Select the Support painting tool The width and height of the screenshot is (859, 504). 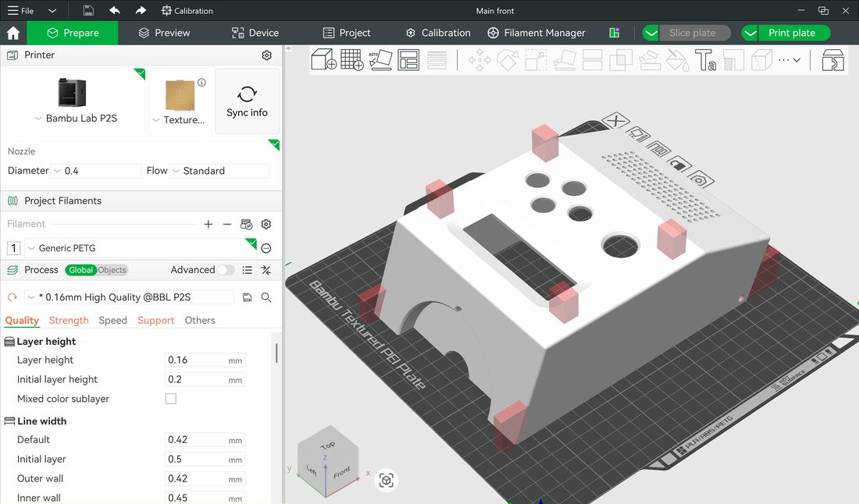point(649,59)
